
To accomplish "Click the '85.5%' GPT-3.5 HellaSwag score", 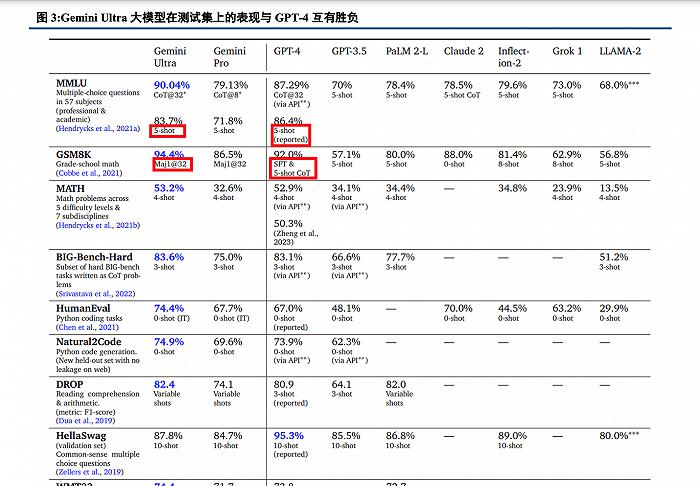I will 346,436.
